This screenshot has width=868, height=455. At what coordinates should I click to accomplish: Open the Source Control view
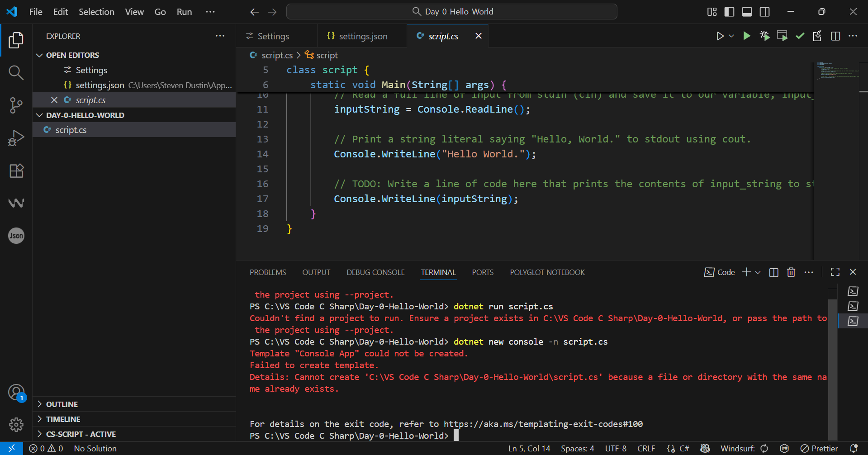[16, 105]
